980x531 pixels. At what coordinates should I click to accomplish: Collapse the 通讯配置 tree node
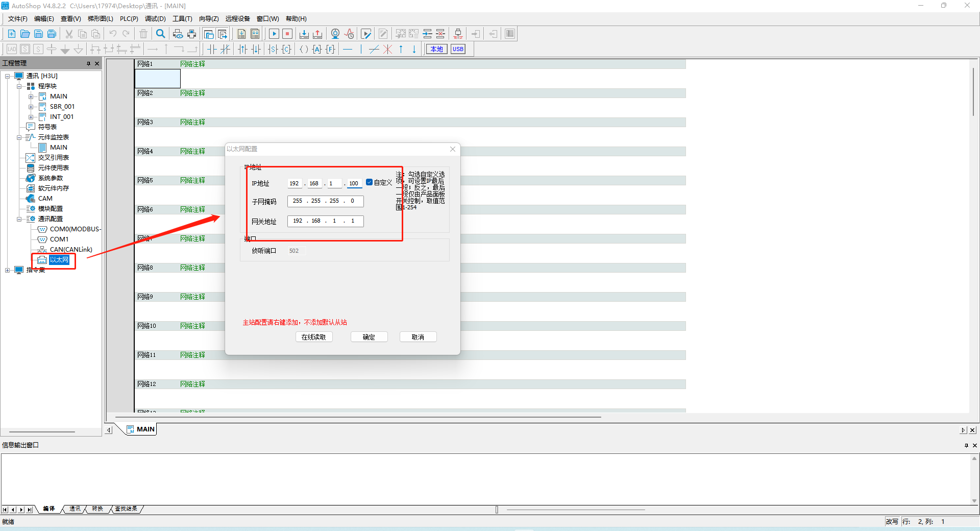pos(19,219)
